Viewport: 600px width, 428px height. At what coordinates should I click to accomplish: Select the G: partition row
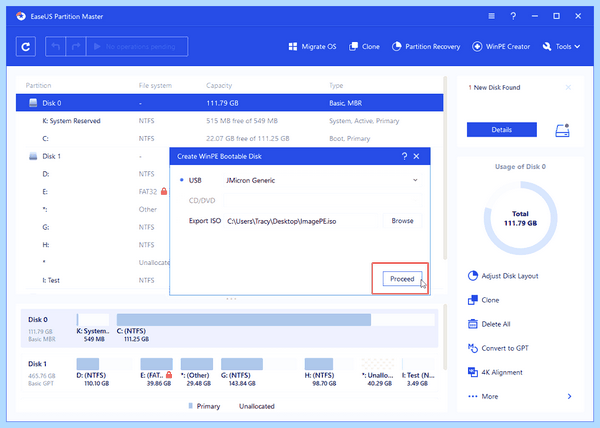click(93, 227)
